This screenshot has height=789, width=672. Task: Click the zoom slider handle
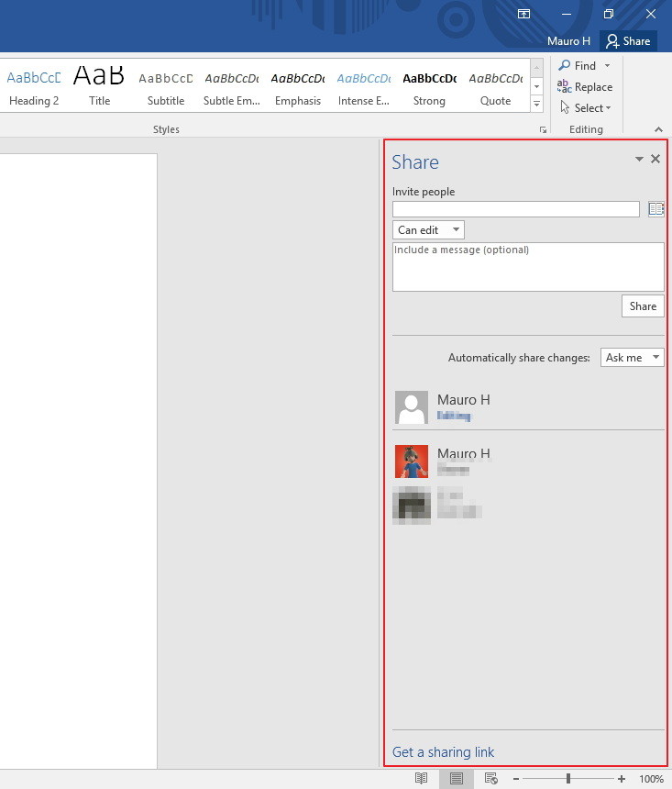pyautogui.click(x=567, y=779)
